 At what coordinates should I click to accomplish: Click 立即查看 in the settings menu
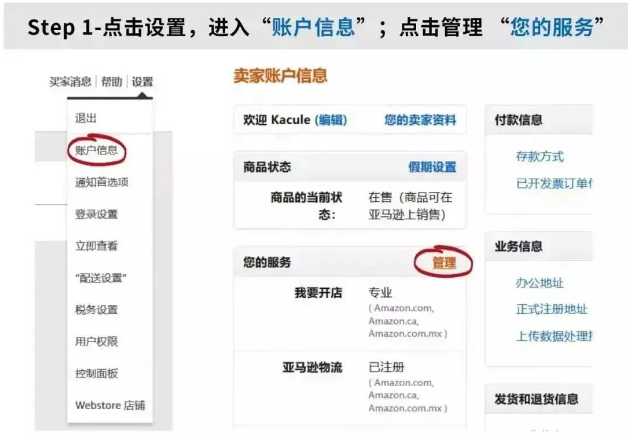[x=96, y=245]
